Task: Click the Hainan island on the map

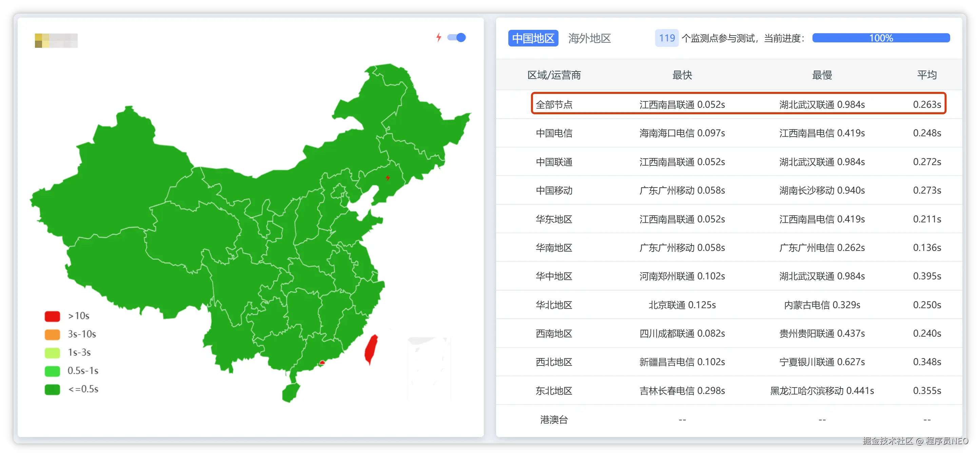Action: coord(291,392)
